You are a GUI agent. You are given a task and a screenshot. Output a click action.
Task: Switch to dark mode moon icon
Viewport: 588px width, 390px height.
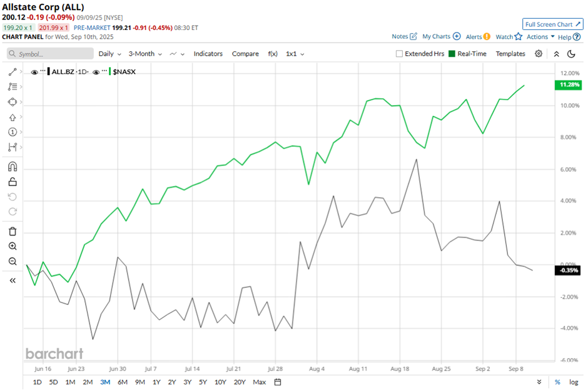(x=571, y=54)
